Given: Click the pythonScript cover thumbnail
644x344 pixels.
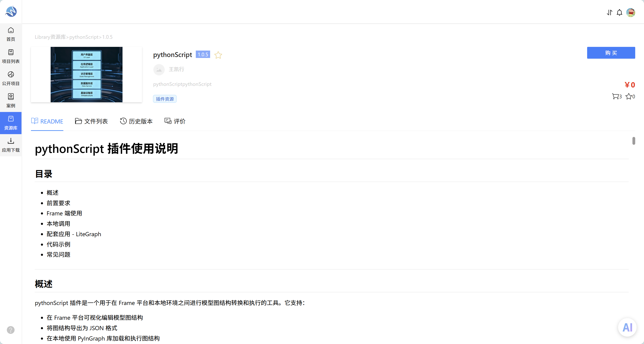Looking at the screenshot, I should tap(86, 74).
